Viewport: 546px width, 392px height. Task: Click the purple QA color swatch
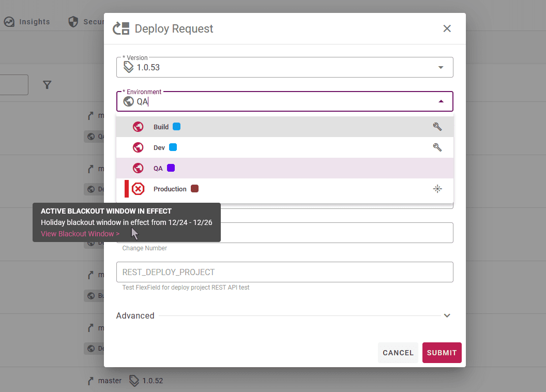click(x=171, y=168)
